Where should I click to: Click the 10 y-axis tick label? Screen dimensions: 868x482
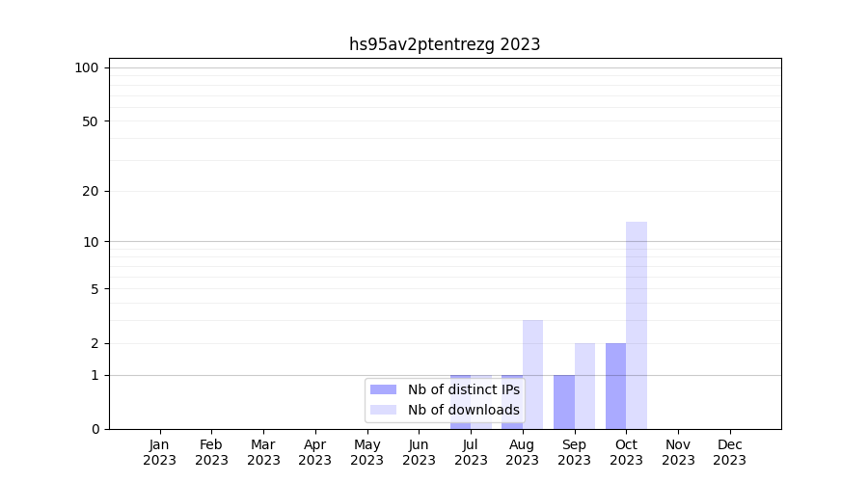tap(91, 242)
